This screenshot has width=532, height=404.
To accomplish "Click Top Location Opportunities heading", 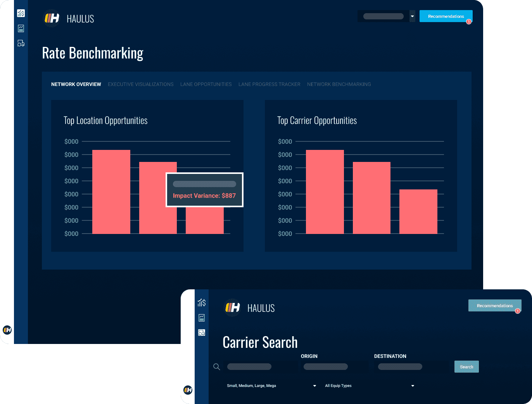I will [x=105, y=120].
